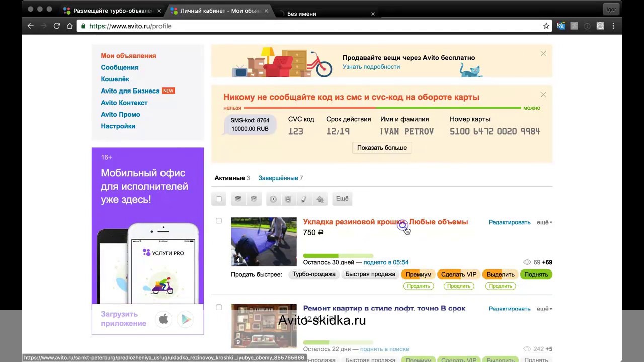Bookmark this page with the star icon
This screenshot has width=644, height=362.
point(546,26)
